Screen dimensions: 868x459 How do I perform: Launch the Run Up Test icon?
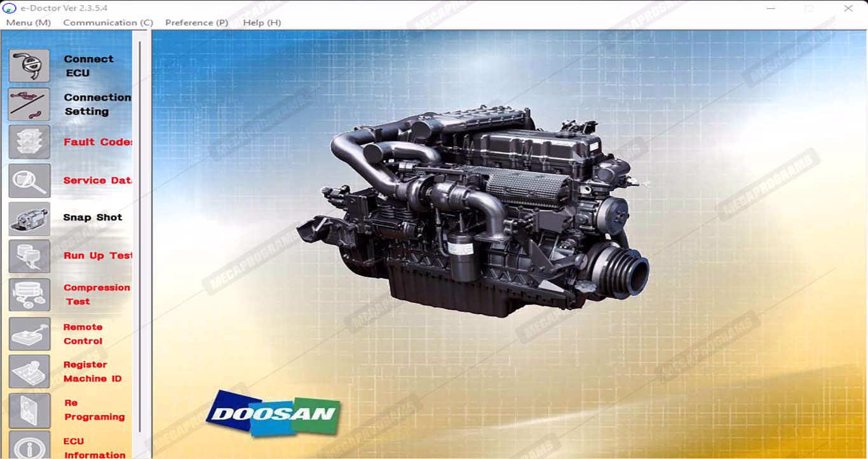click(x=29, y=256)
